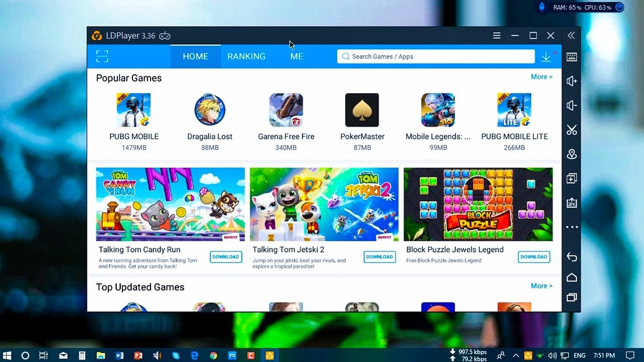Open Task View on the taskbar
Image resolution: width=644 pixels, height=362 pixels.
pyautogui.click(x=44, y=355)
